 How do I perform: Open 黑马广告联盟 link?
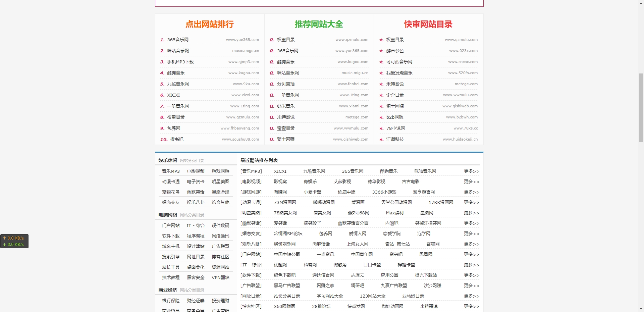(x=287, y=285)
